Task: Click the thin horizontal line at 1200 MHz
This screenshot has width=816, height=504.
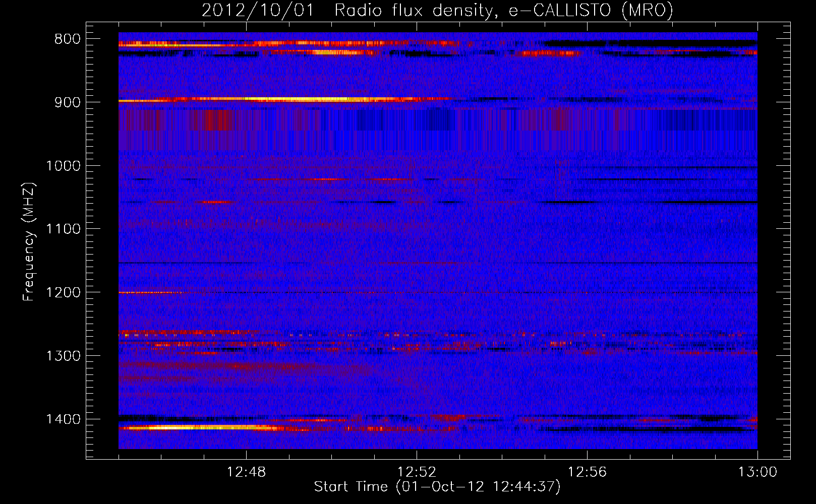Action: (438, 292)
